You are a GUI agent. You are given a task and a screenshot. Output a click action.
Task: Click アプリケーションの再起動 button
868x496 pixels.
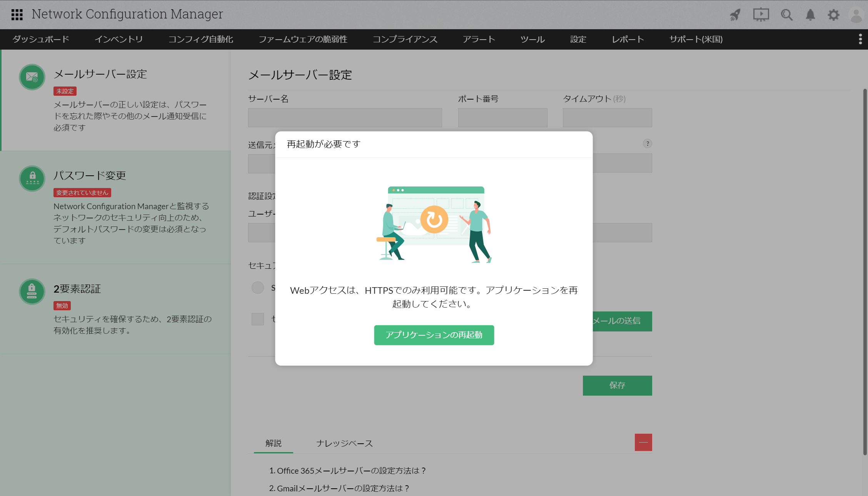tap(434, 335)
